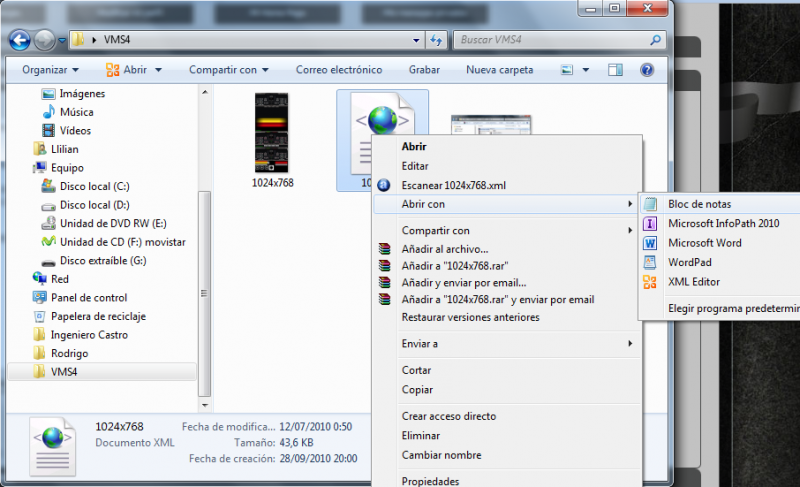Click the Abrir toolbar button
This screenshot has height=487, width=800.
coord(127,70)
